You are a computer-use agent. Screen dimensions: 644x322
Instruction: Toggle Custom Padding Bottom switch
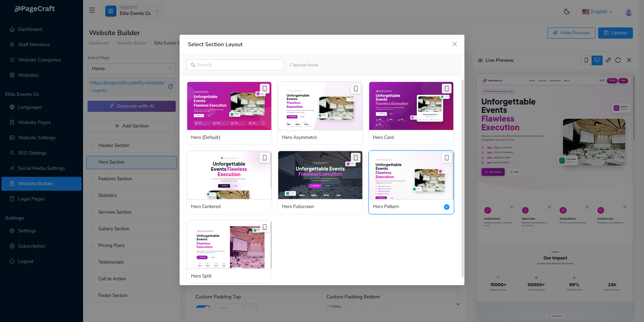tap(334, 307)
